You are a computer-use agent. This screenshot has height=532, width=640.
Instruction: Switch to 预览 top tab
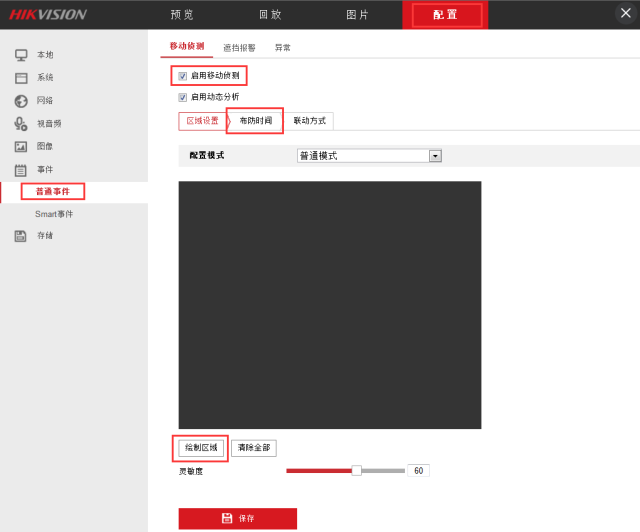[182, 15]
